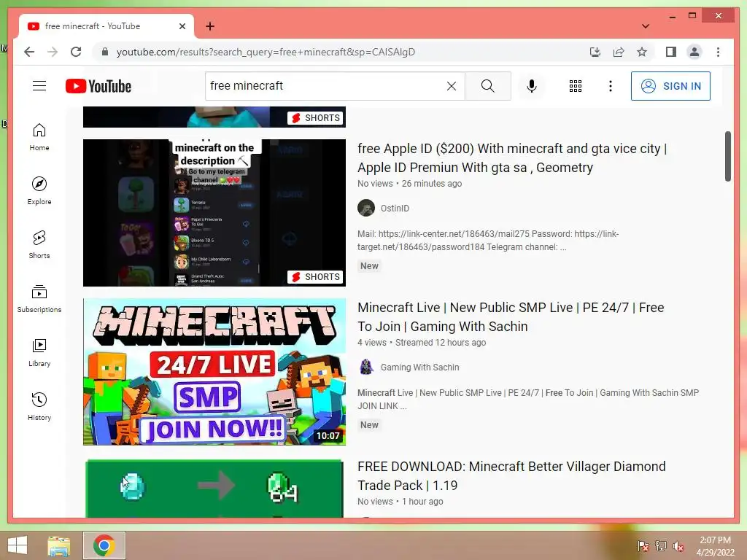747x560 pixels.
Task: Open Chrome's three-dot menu
Action: [718, 52]
